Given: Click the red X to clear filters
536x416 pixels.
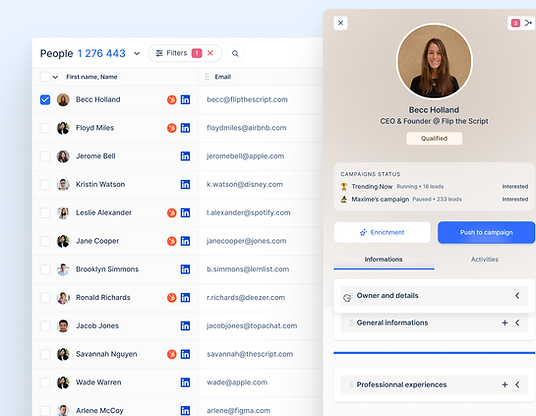Looking at the screenshot, I should (210, 53).
